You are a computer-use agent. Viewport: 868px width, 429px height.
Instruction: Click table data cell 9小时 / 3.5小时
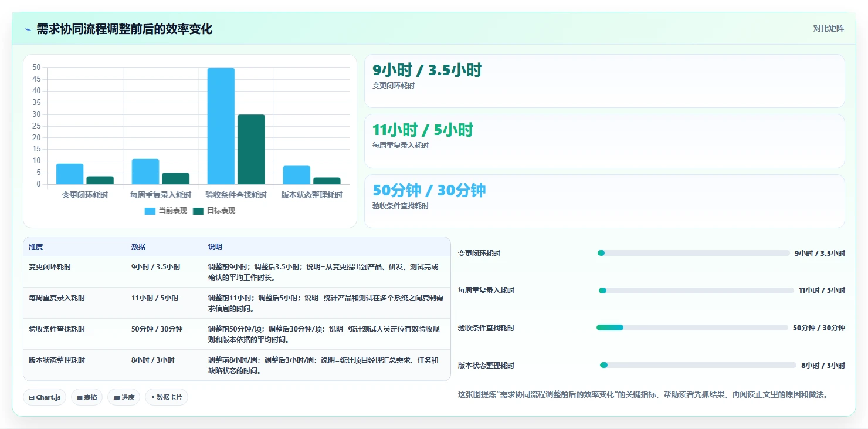point(156,266)
